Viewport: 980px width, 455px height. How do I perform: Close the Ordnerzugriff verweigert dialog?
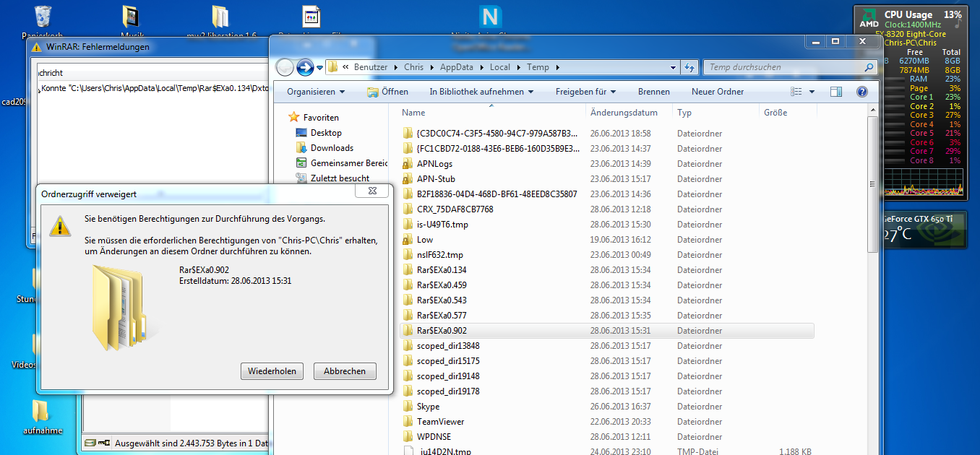pyautogui.click(x=373, y=191)
